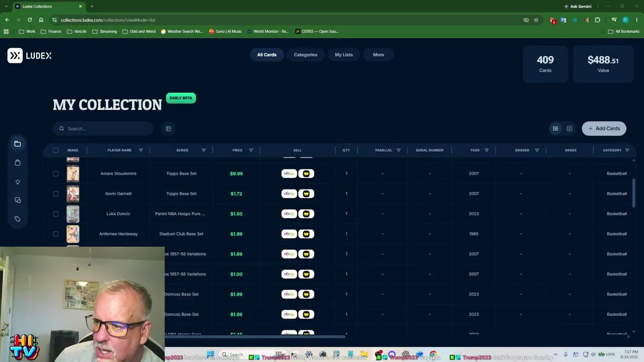This screenshot has width=644, height=362.
Task: Open the table columns settings icon
Action: (x=169, y=129)
